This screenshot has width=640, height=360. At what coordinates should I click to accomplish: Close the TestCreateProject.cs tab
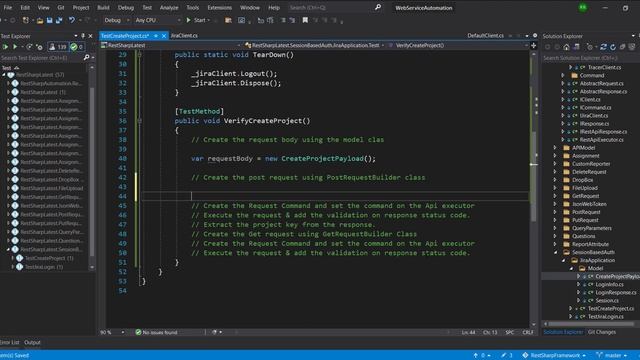pyautogui.click(x=164, y=36)
